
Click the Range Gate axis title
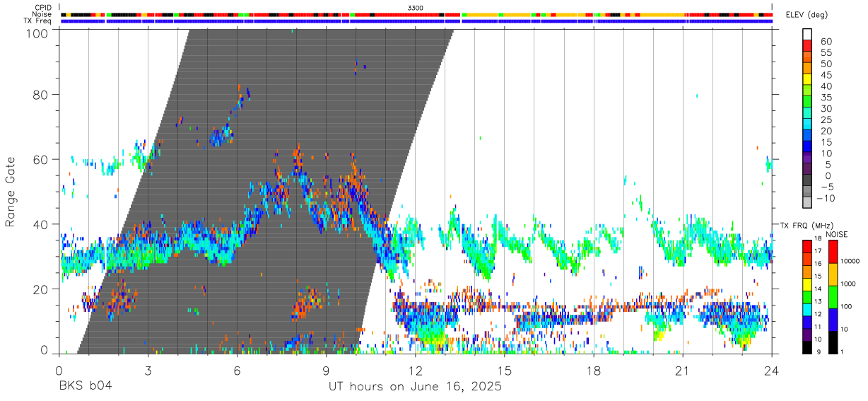11,192
